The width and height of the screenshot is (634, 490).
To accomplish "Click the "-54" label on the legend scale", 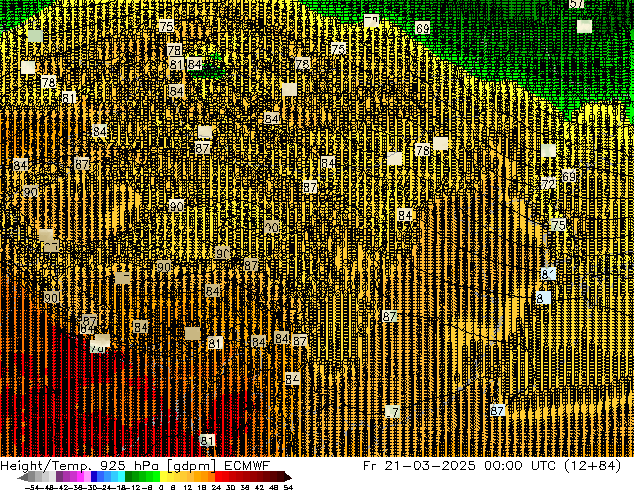I will click(32, 488).
